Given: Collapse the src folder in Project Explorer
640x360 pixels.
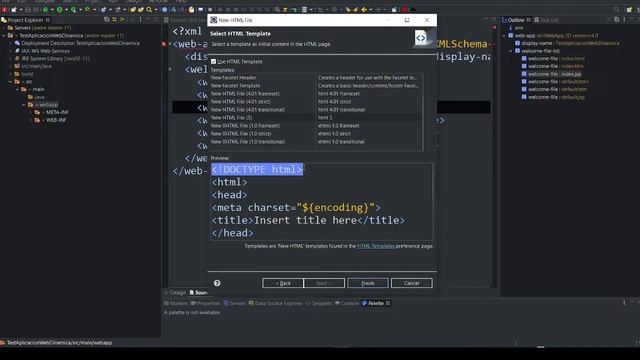Looking at the screenshot, I should click(11, 82).
